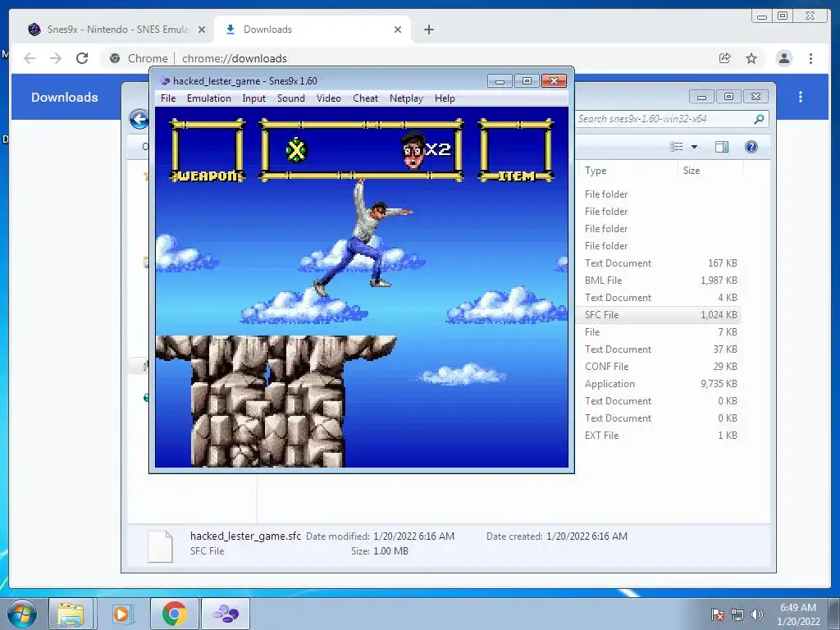This screenshot has width=840, height=630.
Task: Click the hacked_lester_game.sfc file icon in details pane
Action: click(x=160, y=546)
